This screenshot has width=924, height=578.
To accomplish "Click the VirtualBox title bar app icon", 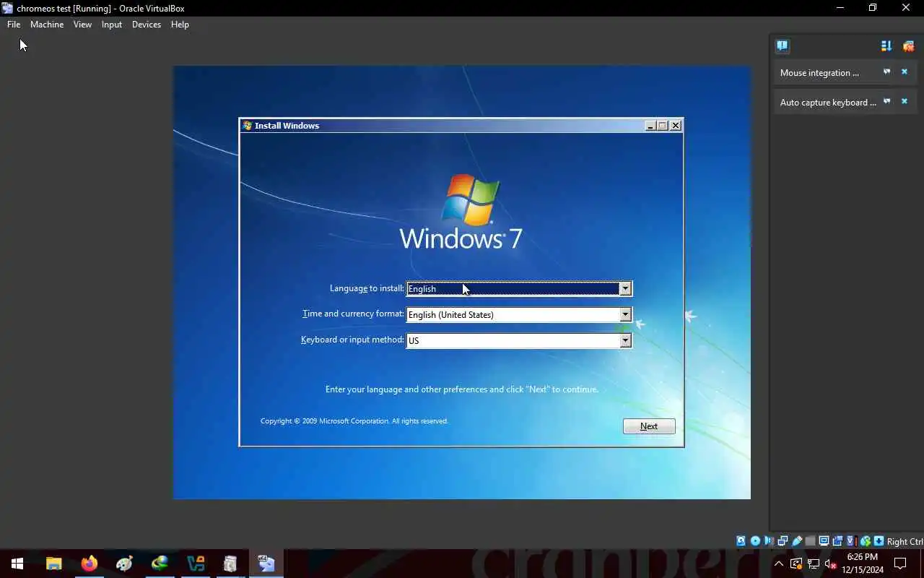I will [x=7, y=8].
